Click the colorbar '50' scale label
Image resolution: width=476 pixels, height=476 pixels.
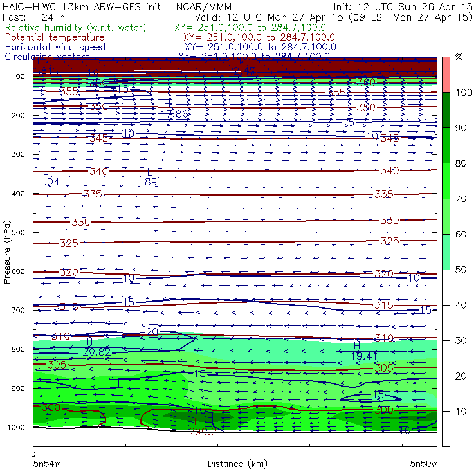pos(461,270)
